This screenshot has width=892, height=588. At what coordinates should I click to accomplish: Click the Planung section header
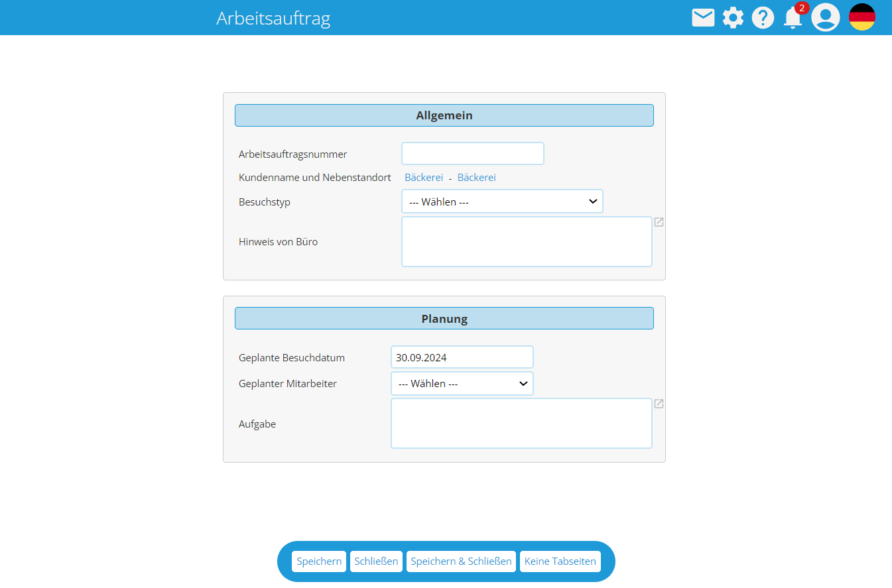[444, 318]
